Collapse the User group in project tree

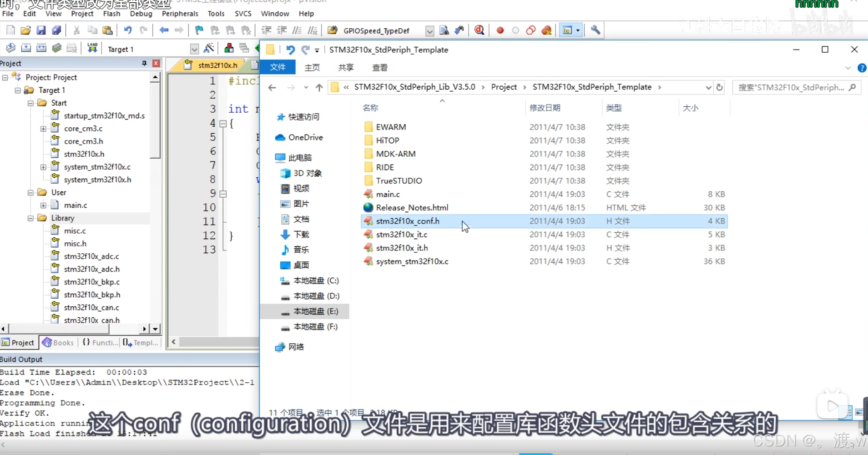(30, 193)
